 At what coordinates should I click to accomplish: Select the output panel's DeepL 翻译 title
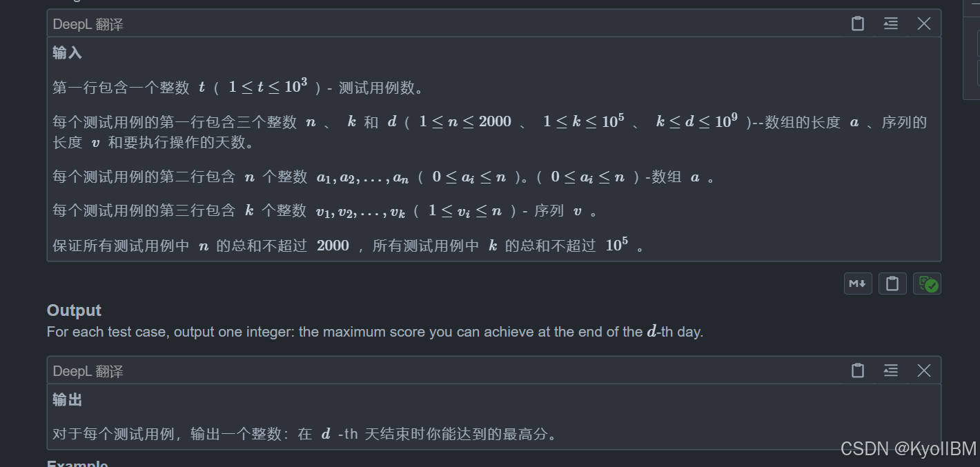(x=88, y=372)
